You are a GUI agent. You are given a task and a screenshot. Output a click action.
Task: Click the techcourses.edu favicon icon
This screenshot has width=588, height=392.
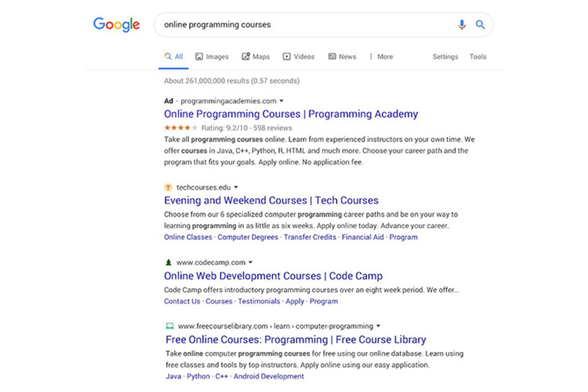tap(168, 187)
